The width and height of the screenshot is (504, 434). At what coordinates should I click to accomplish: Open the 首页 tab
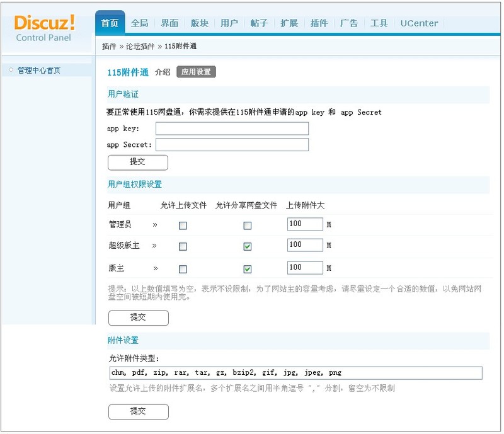click(110, 23)
